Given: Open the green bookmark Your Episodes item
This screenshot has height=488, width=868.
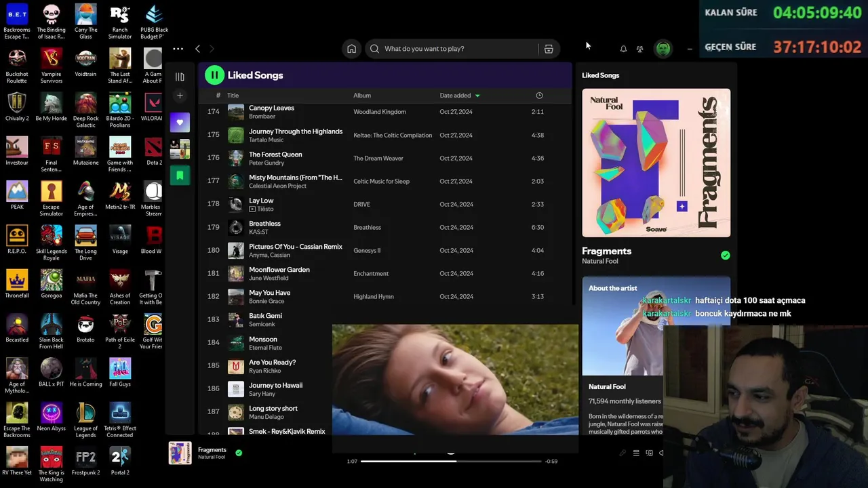Looking at the screenshot, I should (x=180, y=176).
